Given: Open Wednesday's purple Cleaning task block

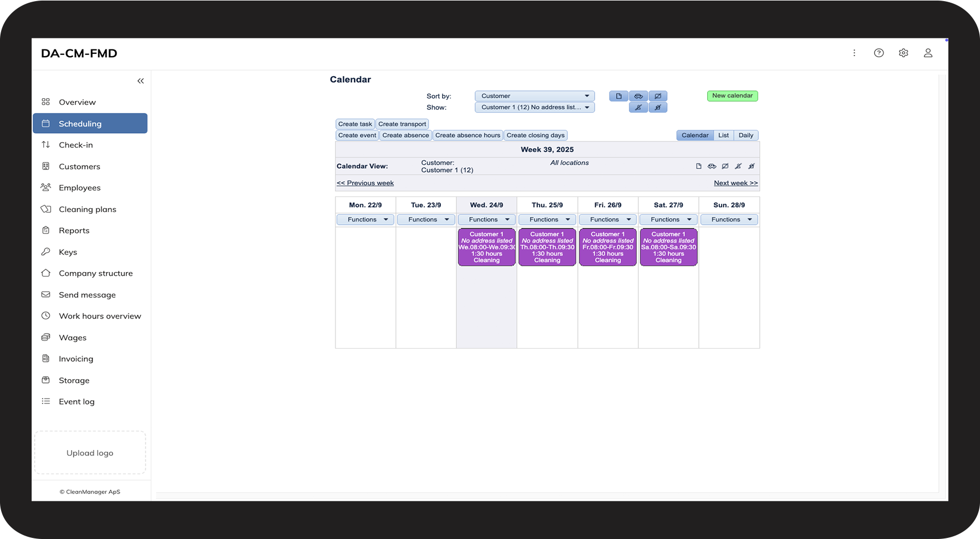Looking at the screenshot, I should pos(486,247).
